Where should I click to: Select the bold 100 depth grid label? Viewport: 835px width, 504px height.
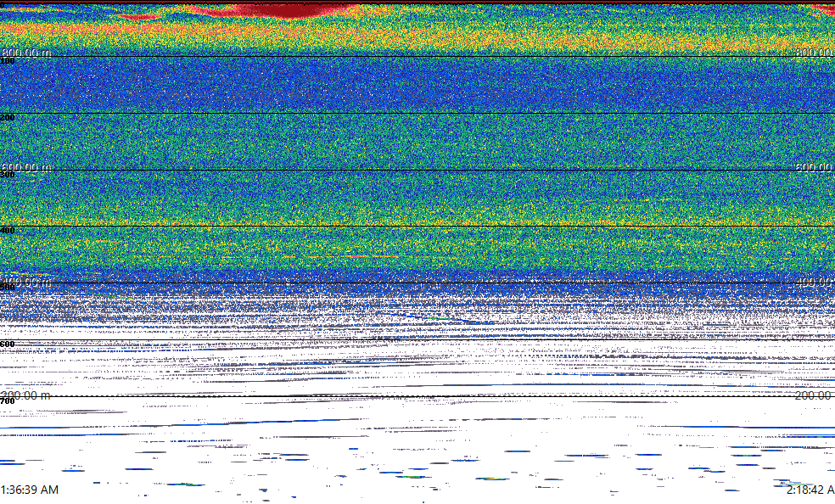click(8, 61)
